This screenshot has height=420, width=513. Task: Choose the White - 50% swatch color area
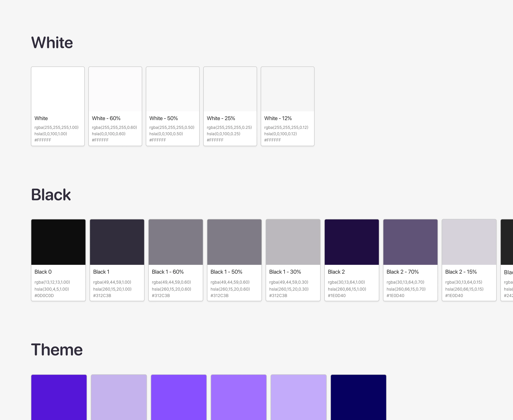173,89
